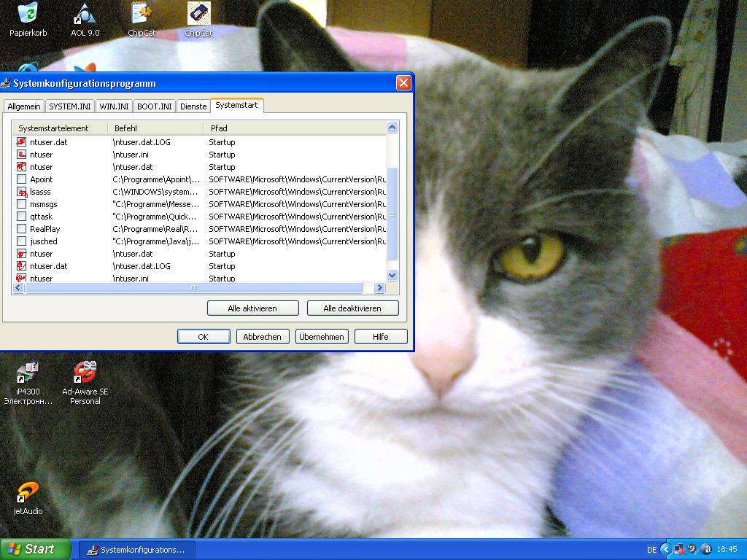Open the BOOT.INI tab
Viewport: 747px width, 560px height.
[155, 106]
